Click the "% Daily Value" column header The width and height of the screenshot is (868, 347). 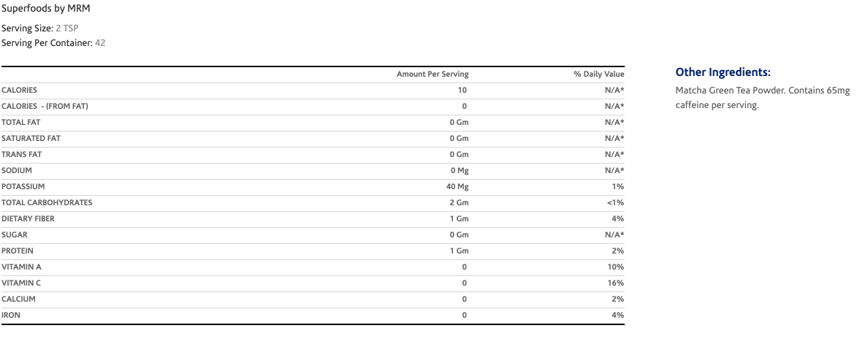point(598,74)
